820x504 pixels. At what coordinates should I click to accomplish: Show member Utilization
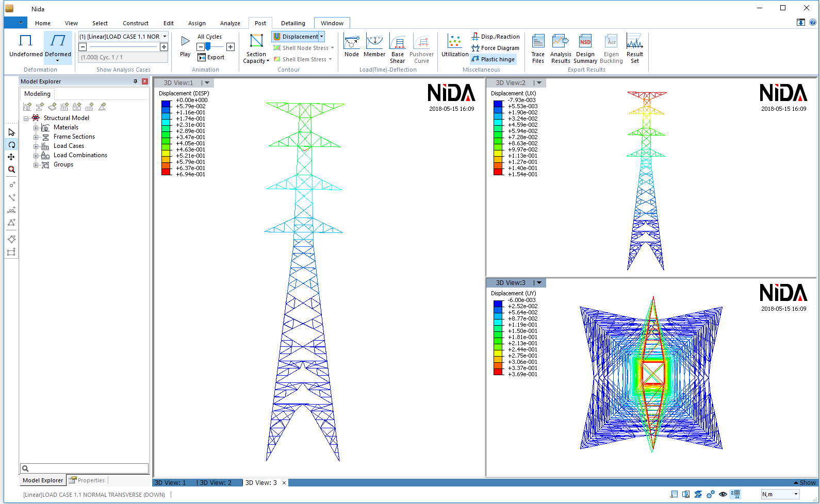pos(455,46)
